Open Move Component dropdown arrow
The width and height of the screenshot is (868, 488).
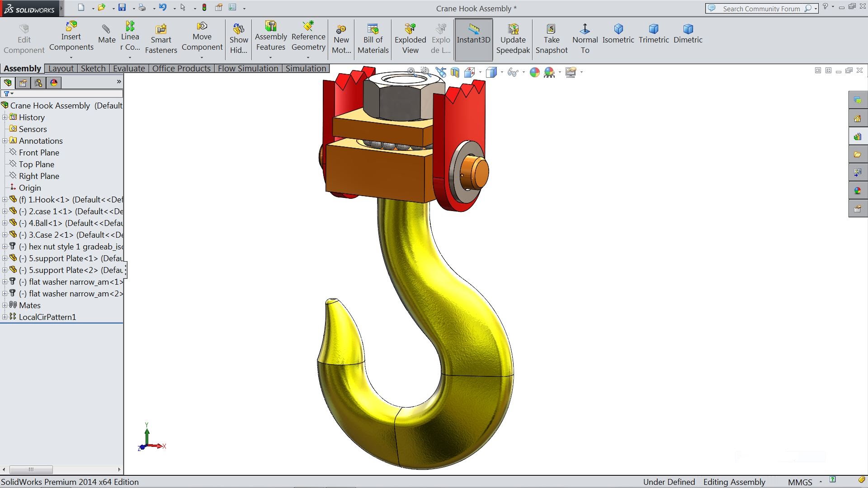(x=202, y=57)
